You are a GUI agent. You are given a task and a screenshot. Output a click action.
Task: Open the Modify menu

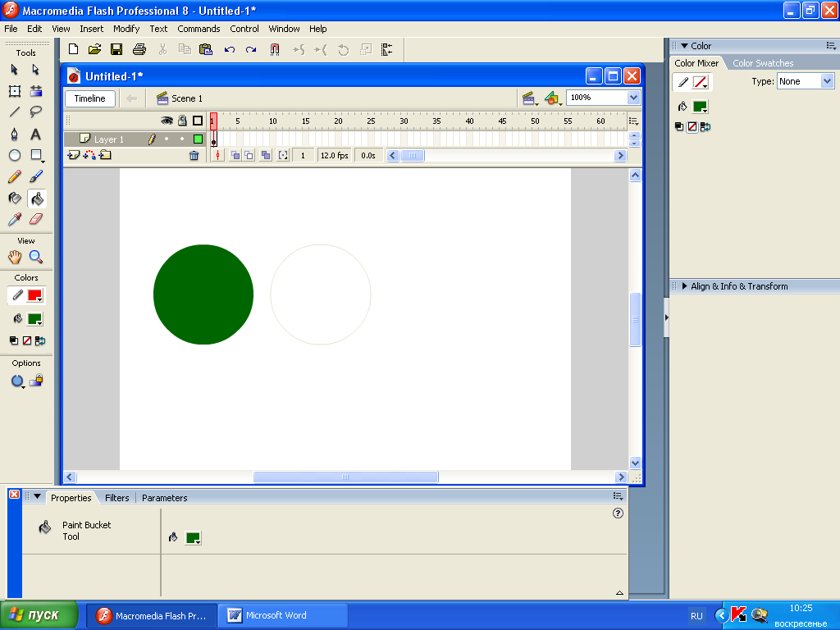(x=126, y=29)
